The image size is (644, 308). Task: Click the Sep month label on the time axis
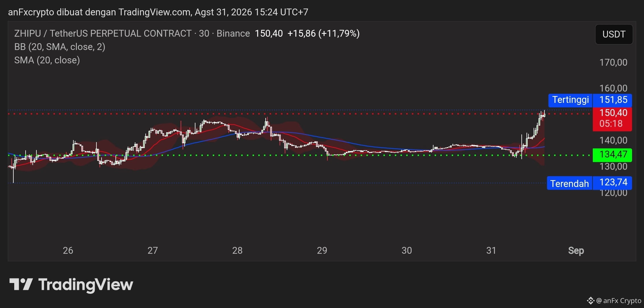pyautogui.click(x=576, y=251)
